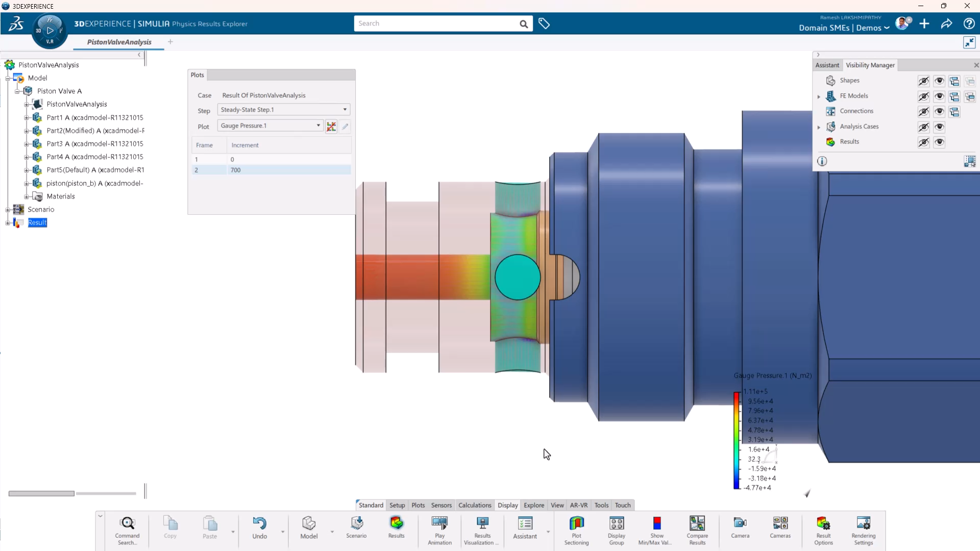Click the user profile avatar
Screen dimensions: 980x551
(x=903, y=23)
